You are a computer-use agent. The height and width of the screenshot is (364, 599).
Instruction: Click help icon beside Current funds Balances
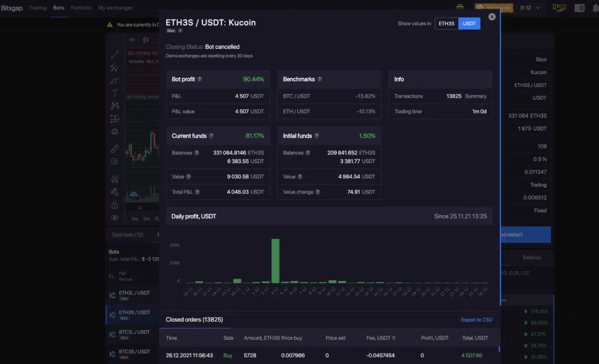[x=197, y=153]
